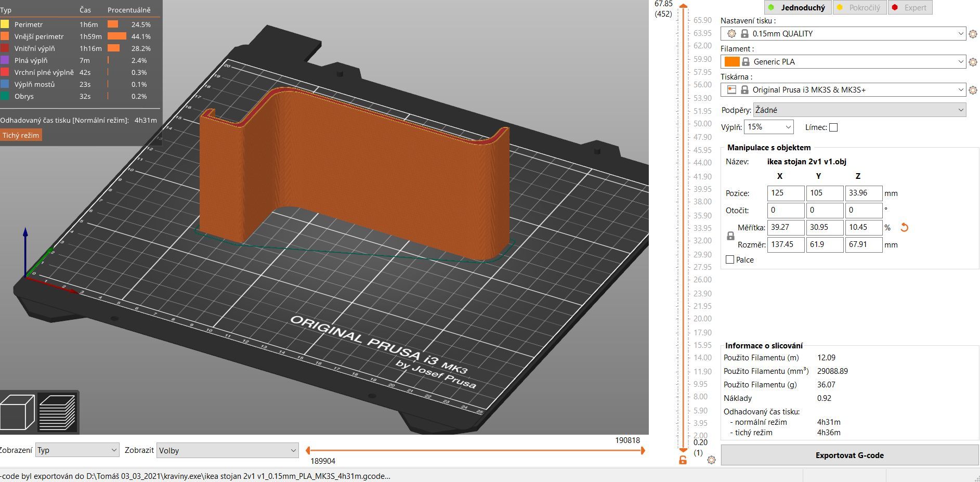Open filament settings gear next to Generic PLA
The height and width of the screenshot is (482, 980).
coord(973,62)
